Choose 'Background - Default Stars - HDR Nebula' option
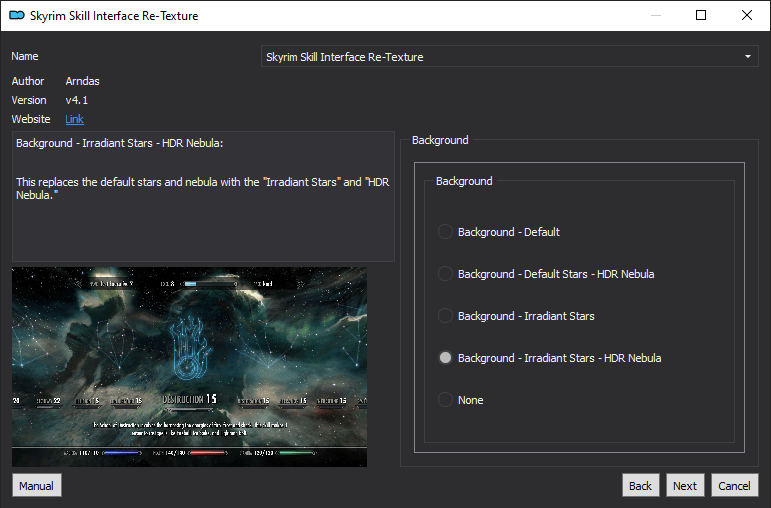Screen dimensions: 771x508 point(546,274)
